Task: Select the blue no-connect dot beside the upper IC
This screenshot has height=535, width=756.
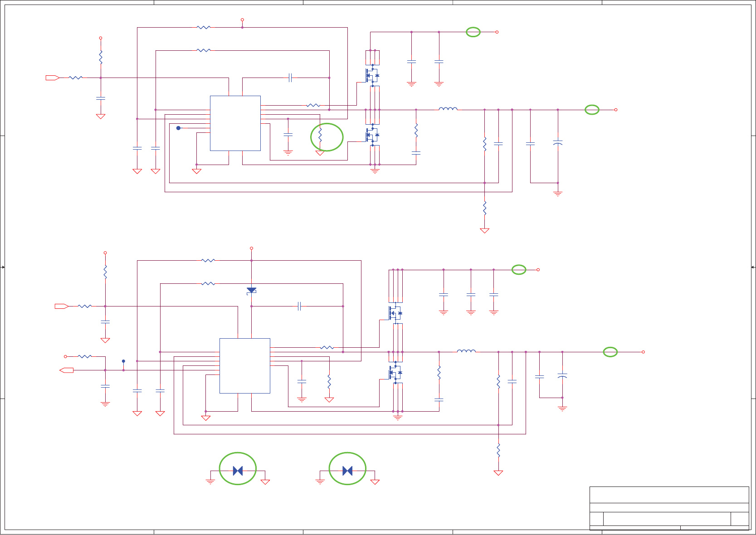Action: [178, 128]
